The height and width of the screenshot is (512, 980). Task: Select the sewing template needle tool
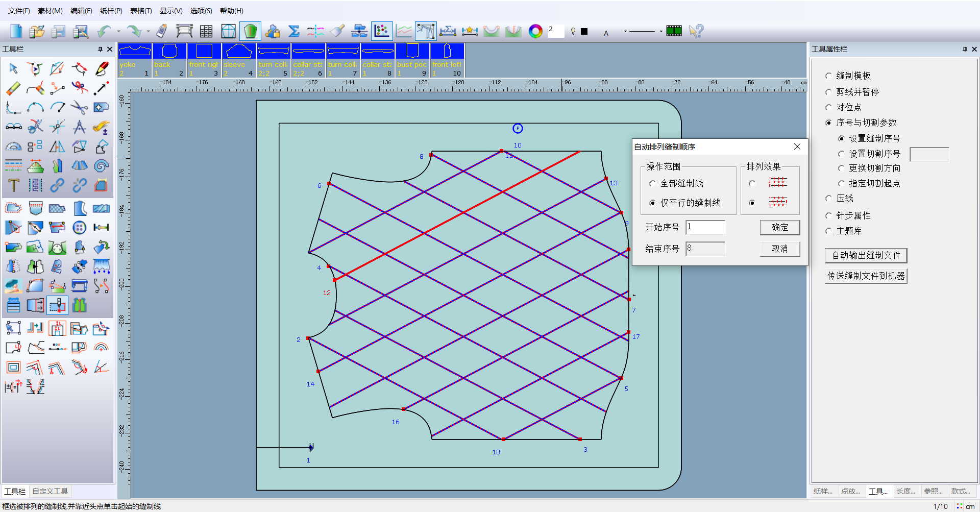[x=57, y=305]
